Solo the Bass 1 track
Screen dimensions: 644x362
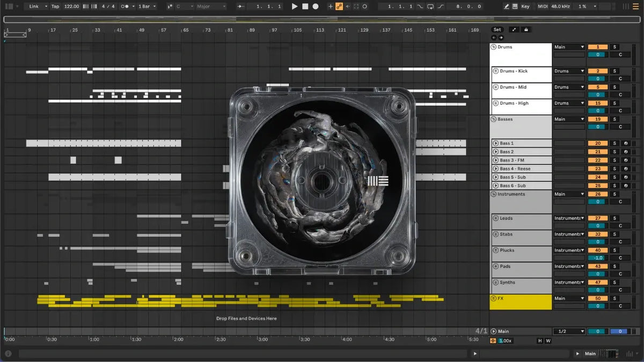pos(614,143)
